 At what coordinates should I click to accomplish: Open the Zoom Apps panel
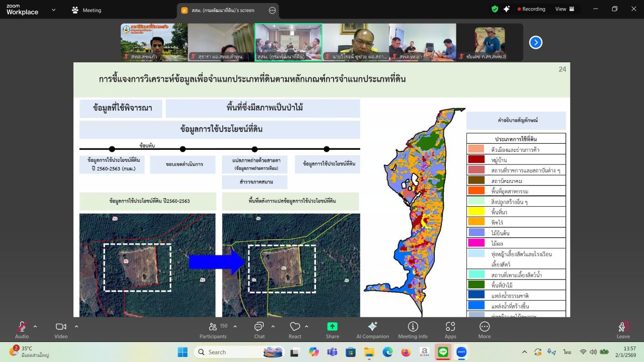click(450, 329)
